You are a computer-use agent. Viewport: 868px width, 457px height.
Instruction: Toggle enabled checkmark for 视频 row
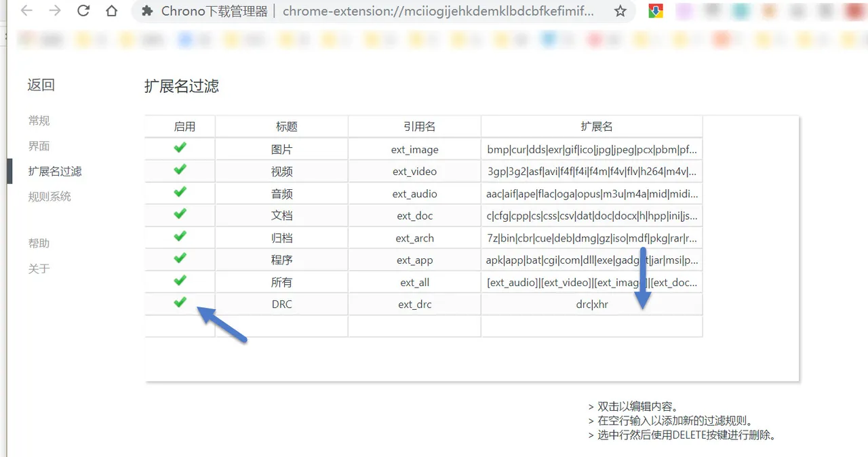coord(180,170)
